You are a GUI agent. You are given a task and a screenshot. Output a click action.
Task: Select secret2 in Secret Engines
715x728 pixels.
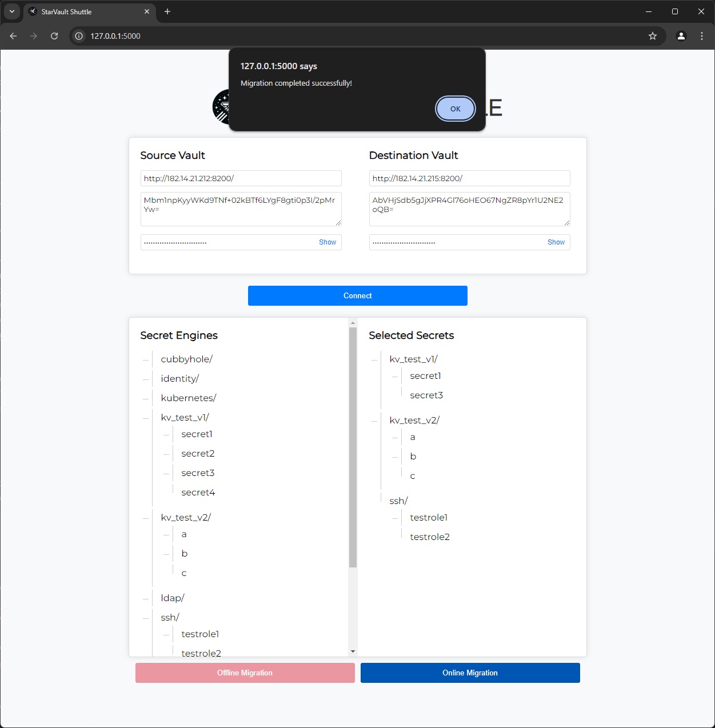click(x=198, y=454)
